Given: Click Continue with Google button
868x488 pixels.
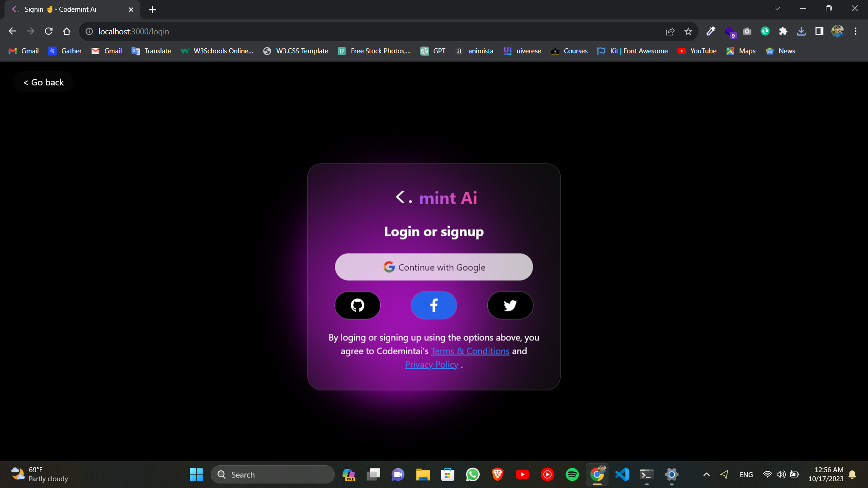Looking at the screenshot, I should (434, 267).
